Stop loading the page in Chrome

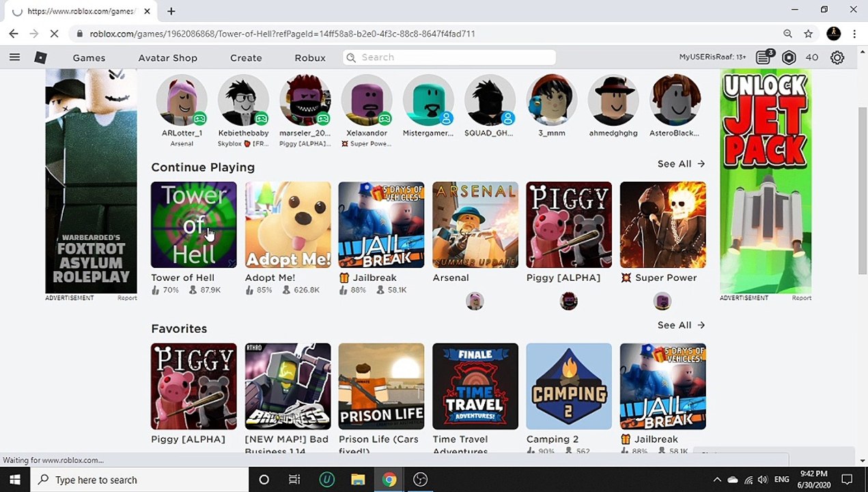[55, 33]
